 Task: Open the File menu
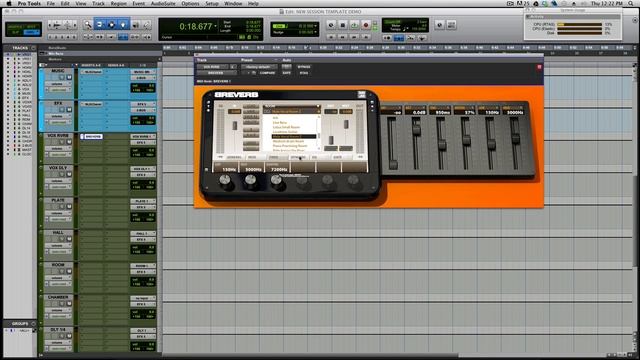click(51, 3)
